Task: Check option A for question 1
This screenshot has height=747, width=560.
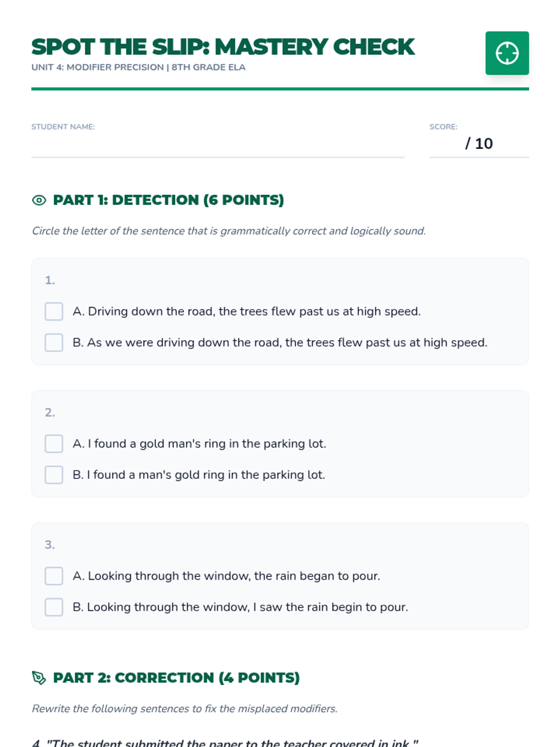Action: click(x=54, y=311)
